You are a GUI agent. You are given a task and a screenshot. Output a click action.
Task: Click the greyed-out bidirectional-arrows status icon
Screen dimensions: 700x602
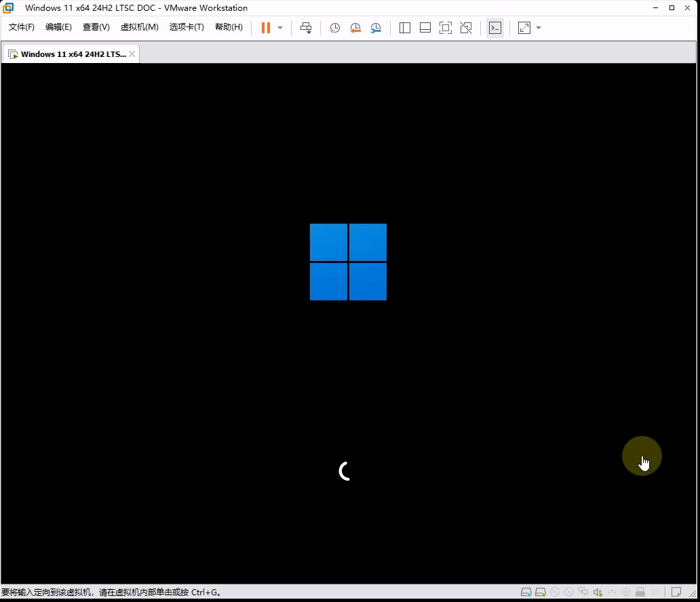click(x=612, y=593)
